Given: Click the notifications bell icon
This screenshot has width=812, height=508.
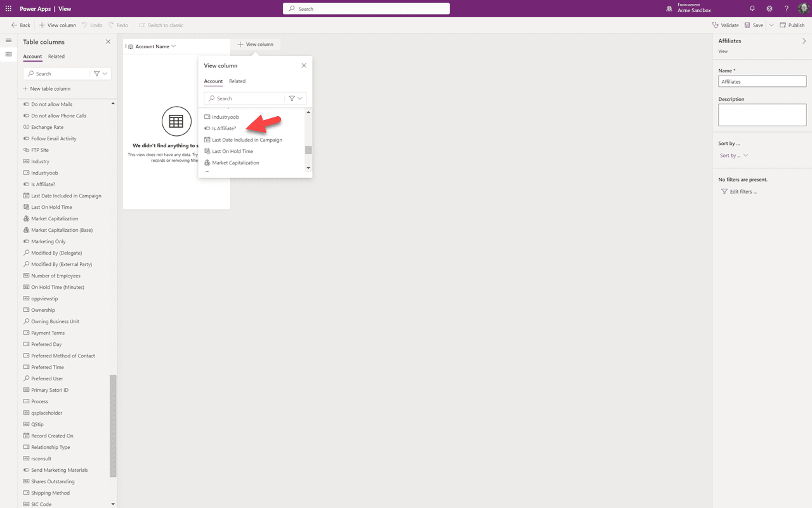Looking at the screenshot, I should (752, 8).
